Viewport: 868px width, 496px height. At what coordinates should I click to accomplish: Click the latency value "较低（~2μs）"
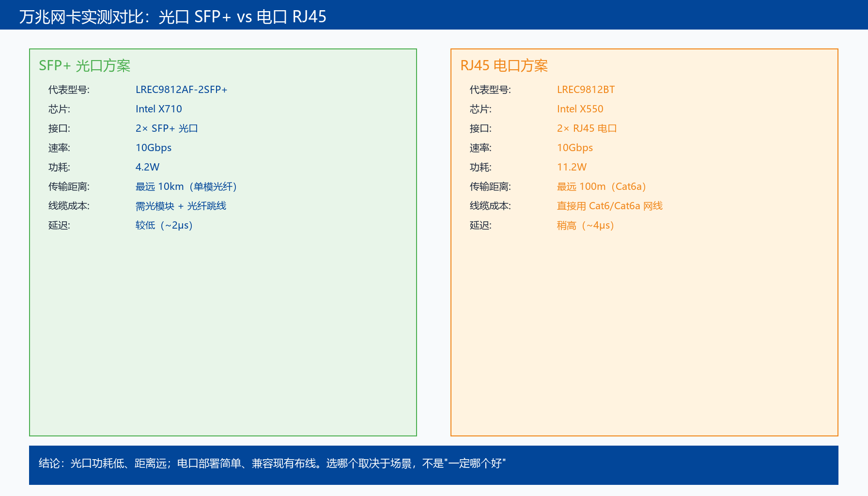pos(164,225)
